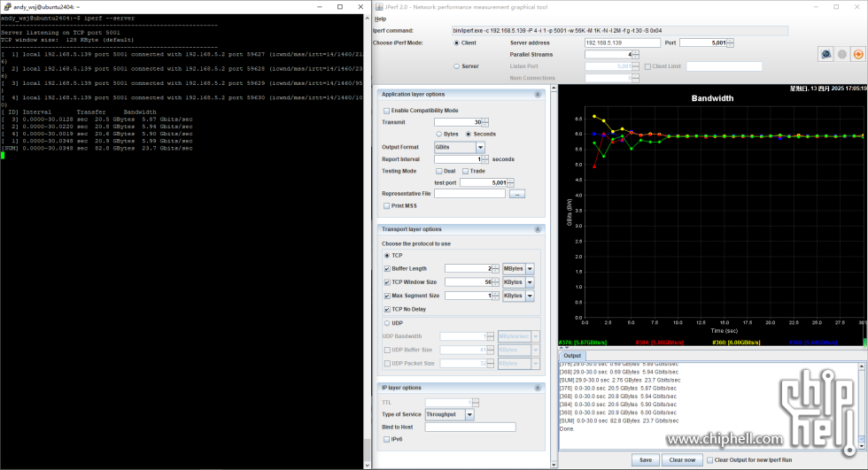Enable the Print MSS checkbox
Viewport: 868px width, 470px height.
(387, 205)
